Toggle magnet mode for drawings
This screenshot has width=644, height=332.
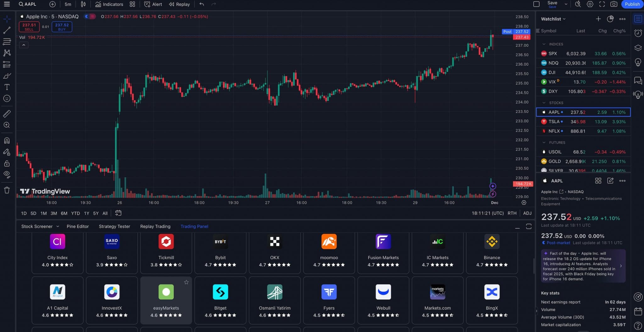[7, 140]
